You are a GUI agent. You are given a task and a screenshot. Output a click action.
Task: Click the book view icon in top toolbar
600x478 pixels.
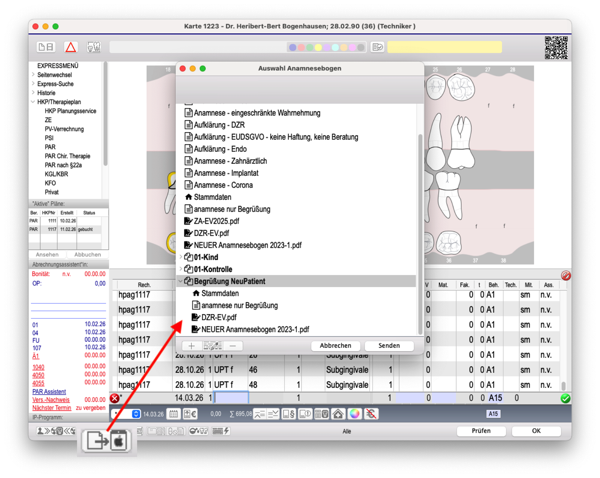point(46,47)
